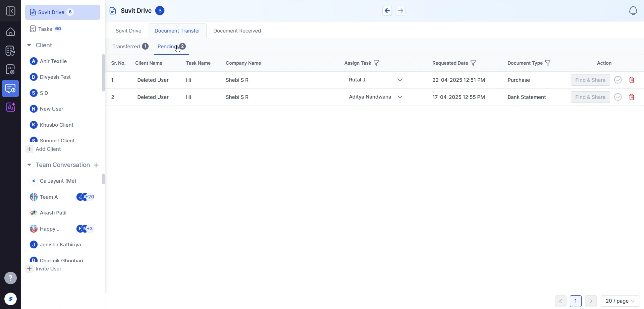Open Assign Task dropdown for Aditya Nandwana
The image size is (644, 309).
tap(400, 97)
